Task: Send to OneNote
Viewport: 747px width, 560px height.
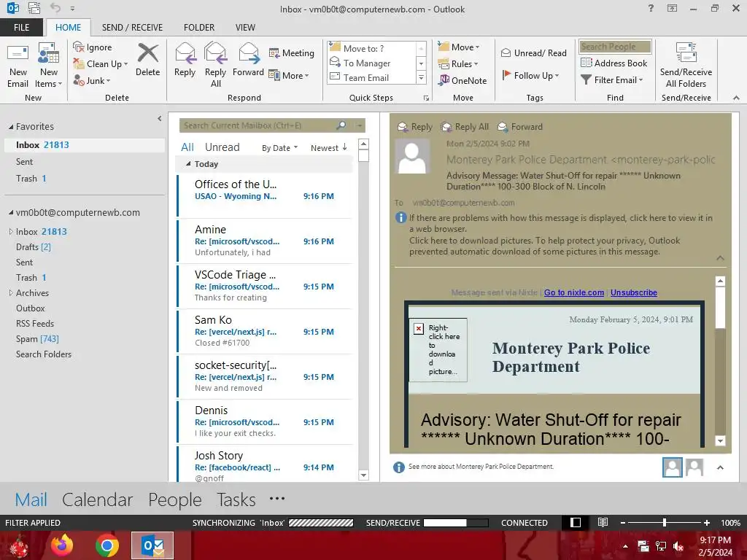Action: pos(462,80)
